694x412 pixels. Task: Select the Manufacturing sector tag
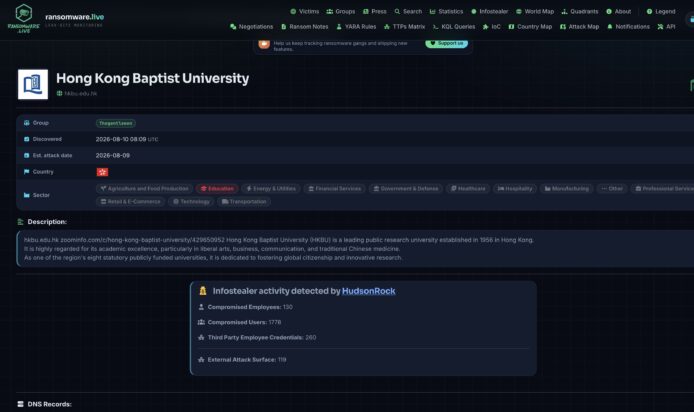point(567,189)
